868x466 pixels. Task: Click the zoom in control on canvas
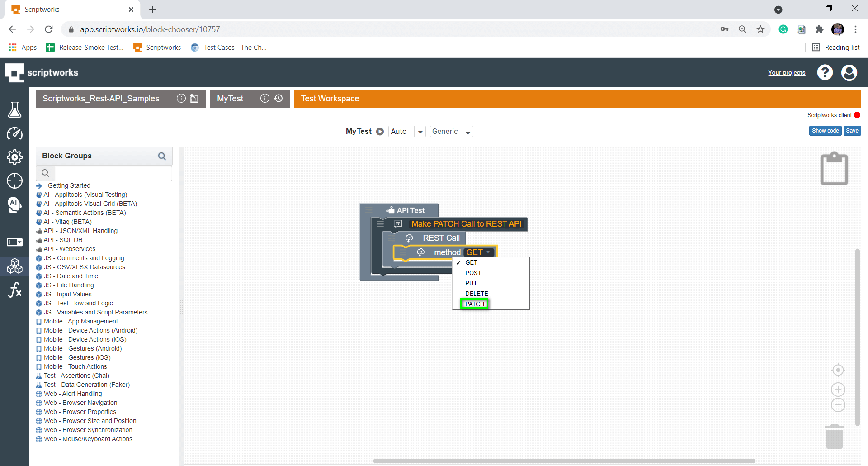click(838, 390)
